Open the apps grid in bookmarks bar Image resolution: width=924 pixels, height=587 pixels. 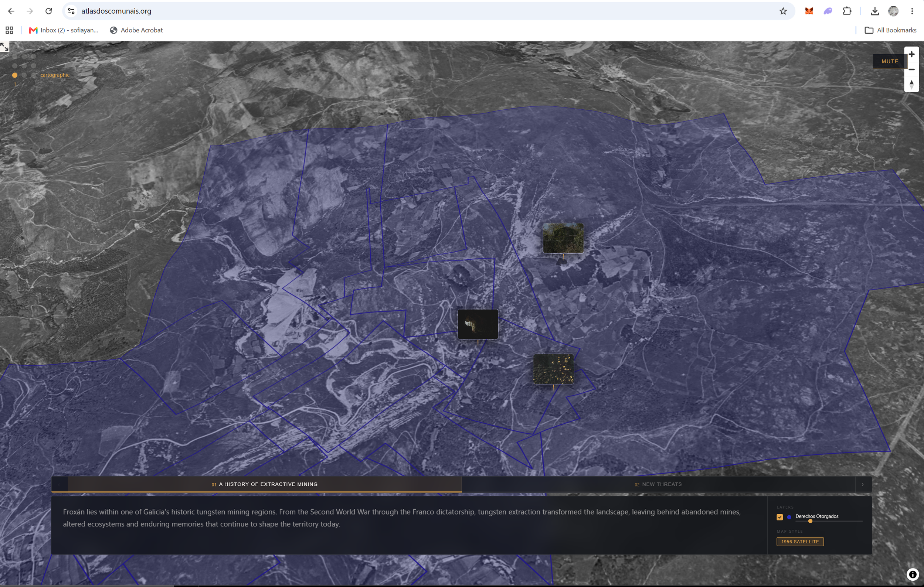tap(10, 30)
